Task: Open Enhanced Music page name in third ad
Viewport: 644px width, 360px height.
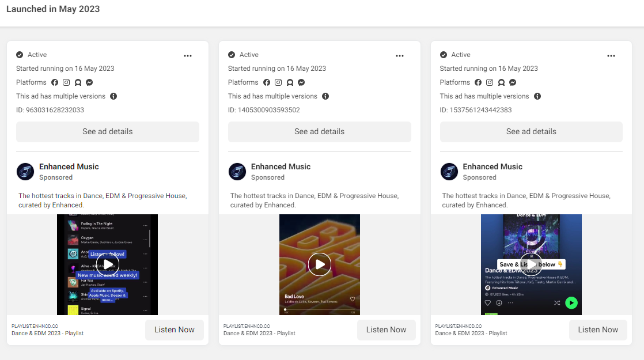Action: click(x=493, y=166)
